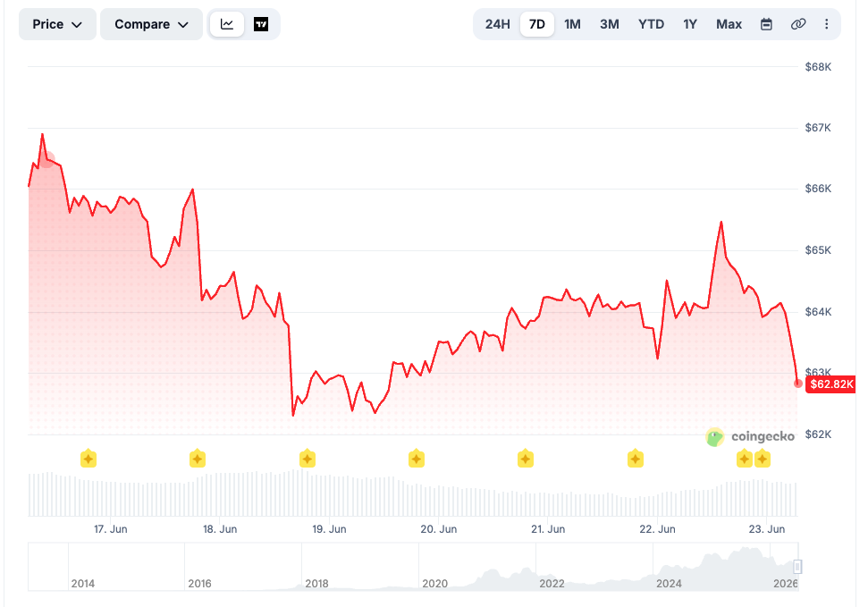Click the $68K axis label
The width and height of the screenshot is (868, 607).
point(818,67)
